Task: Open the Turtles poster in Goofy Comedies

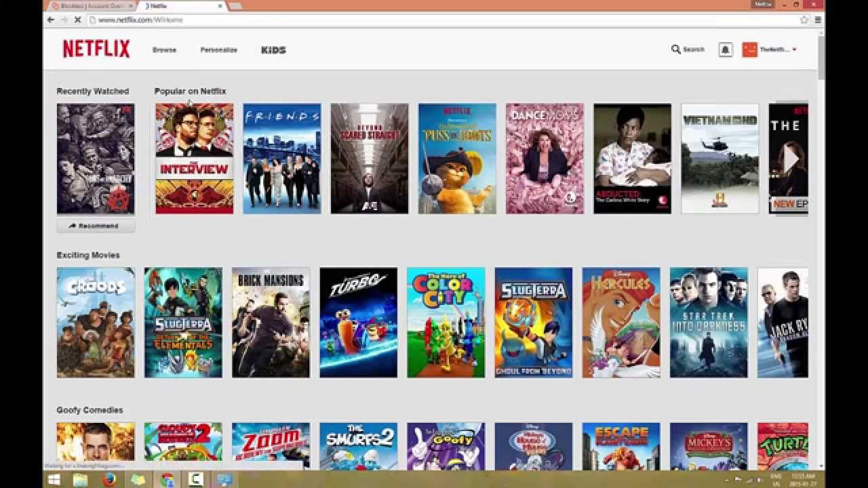Action: (x=783, y=446)
